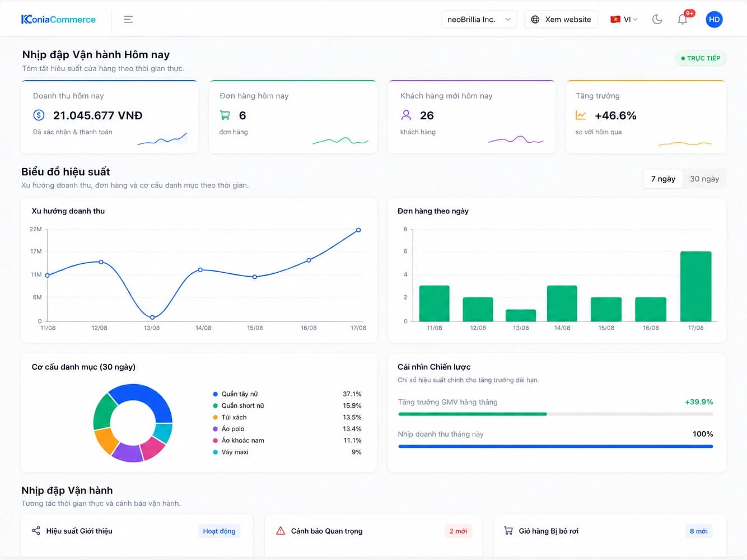
Task: Click the TRỰC TIẾP live status badge
Action: [x=701, y=58]
